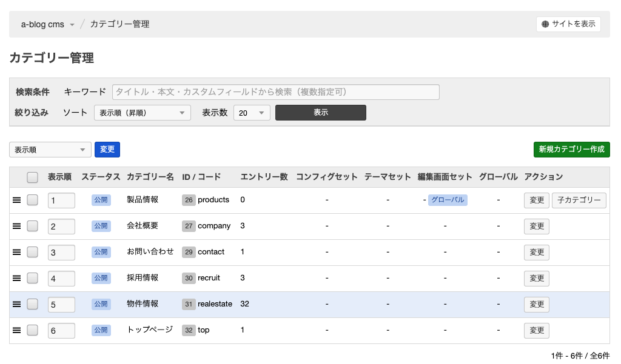Click drag handle icon for 製品情報 row

pos(17,200)
